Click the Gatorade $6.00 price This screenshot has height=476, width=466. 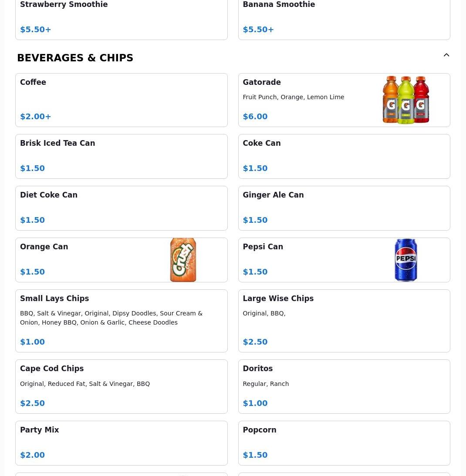tap(255, 117)
